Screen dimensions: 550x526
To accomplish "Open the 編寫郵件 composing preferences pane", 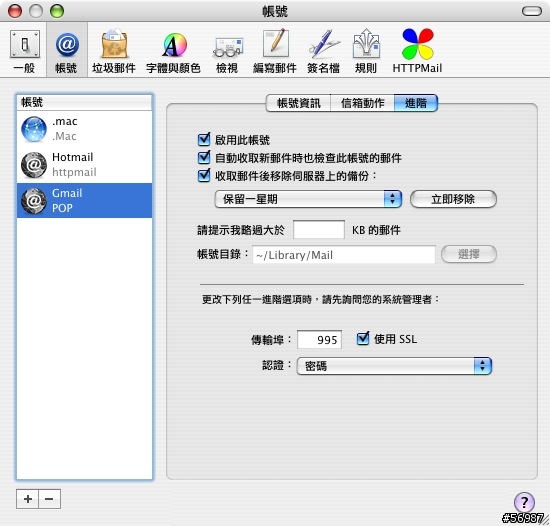I will (x=275, y=51).
